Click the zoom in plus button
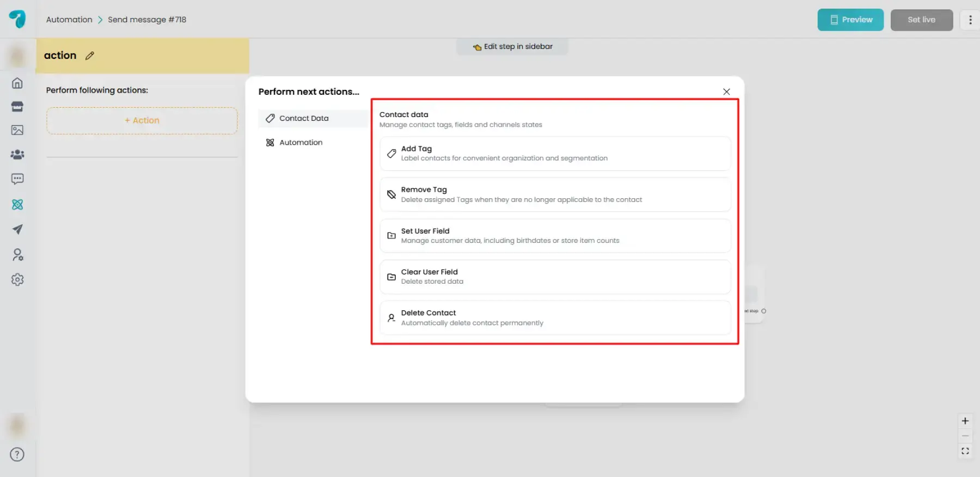This screenshot has height=477, width=980. click(x=965, y=421)
